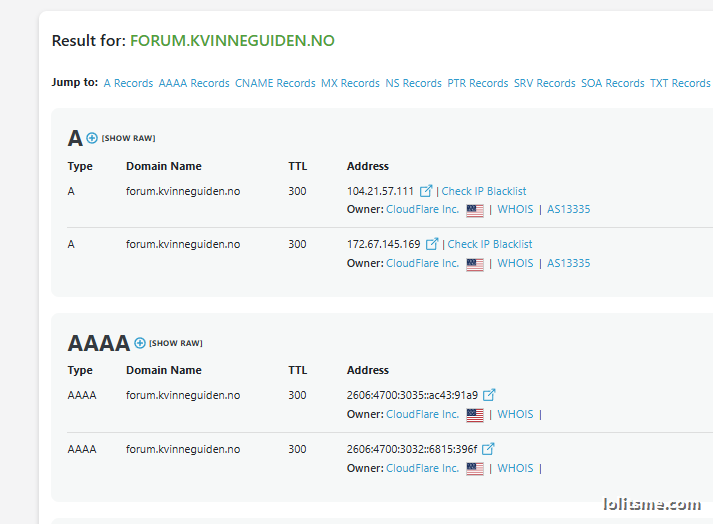713x524 pixels.
Task: Jump to MX Records
Action: (350, 83)
